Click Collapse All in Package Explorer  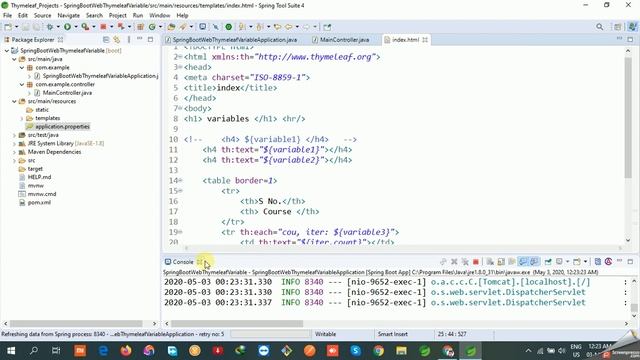point(106,40)
